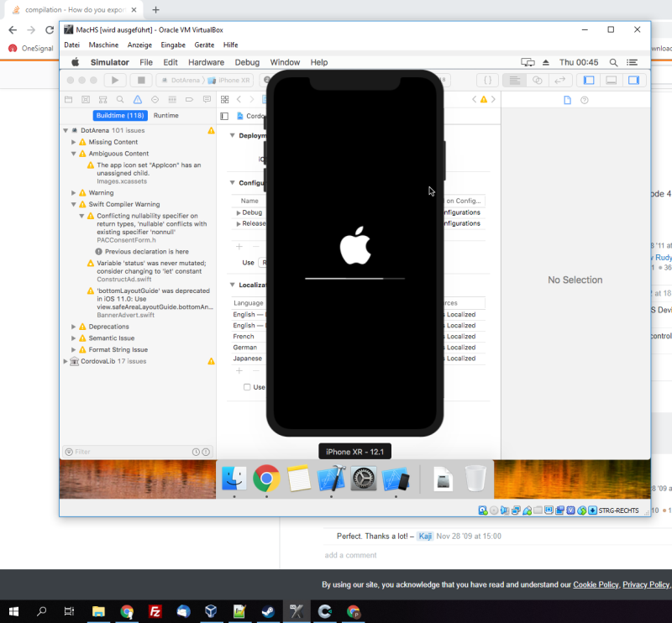Expand the Semantic Issue group
This screenshot has height=623, width=672.
73,338
